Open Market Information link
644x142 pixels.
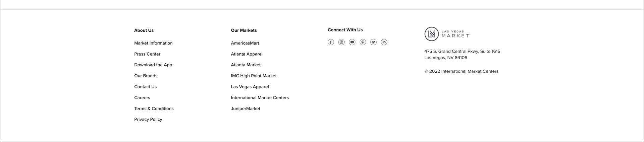click(x=153, y=43)
